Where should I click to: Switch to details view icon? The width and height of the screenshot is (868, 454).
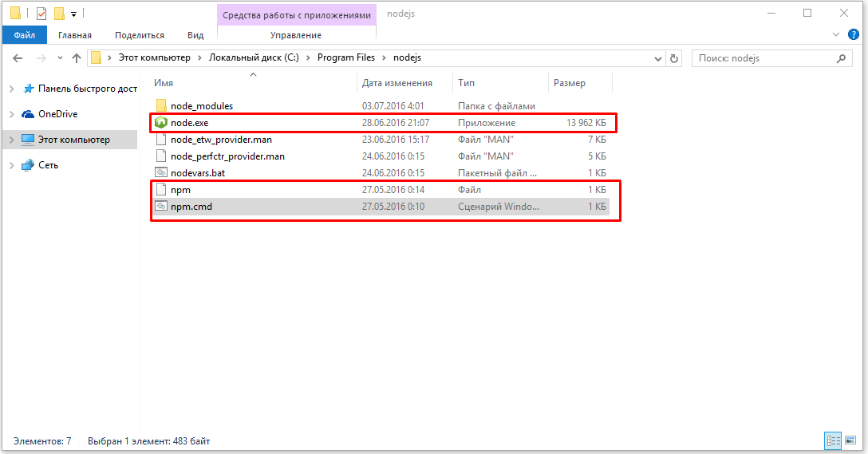tap(833, 440)
